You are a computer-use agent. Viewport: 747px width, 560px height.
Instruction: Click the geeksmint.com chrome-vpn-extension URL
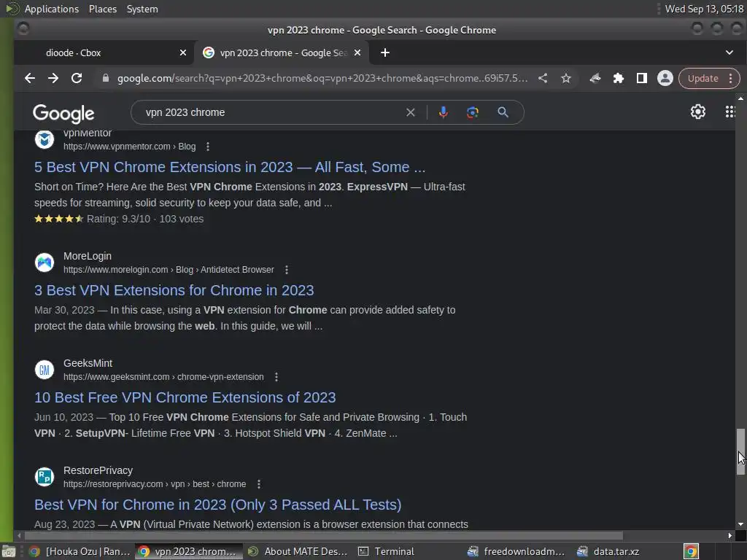[163, 377]
